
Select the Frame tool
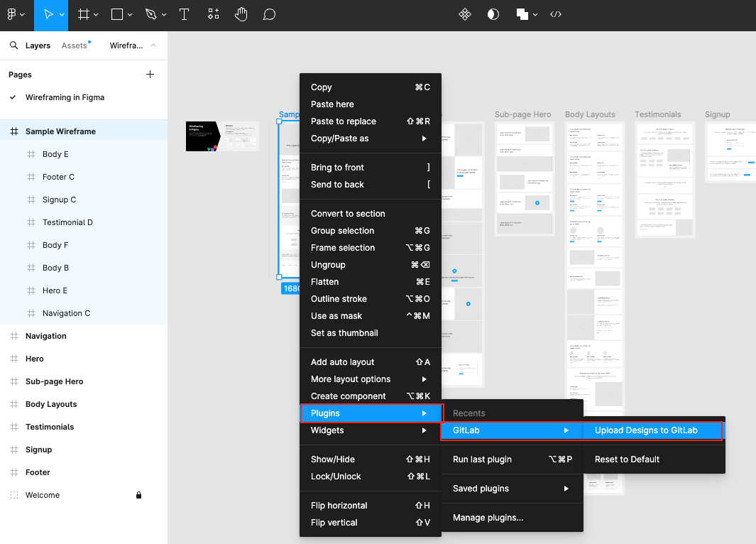point(83,14)
